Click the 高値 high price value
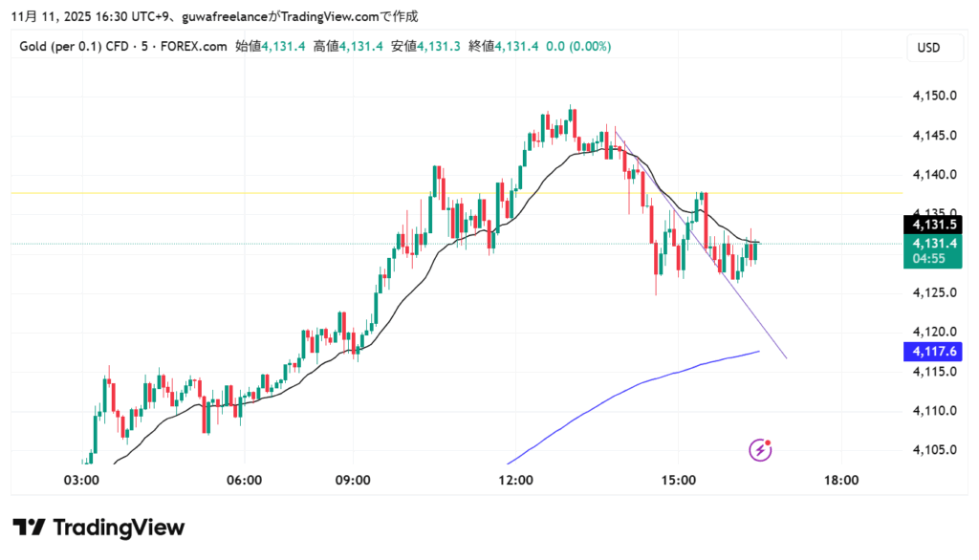The image size is (979, 560). [x=362, y=46]
